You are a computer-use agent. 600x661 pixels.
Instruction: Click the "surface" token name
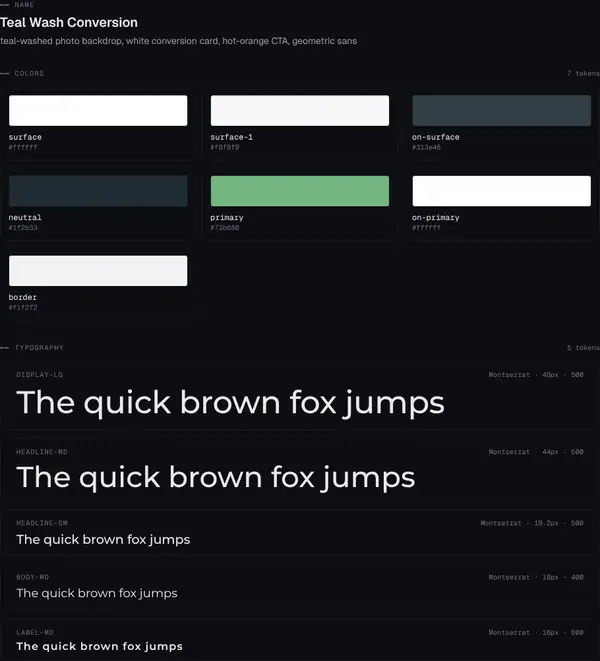tap(25, 137)
